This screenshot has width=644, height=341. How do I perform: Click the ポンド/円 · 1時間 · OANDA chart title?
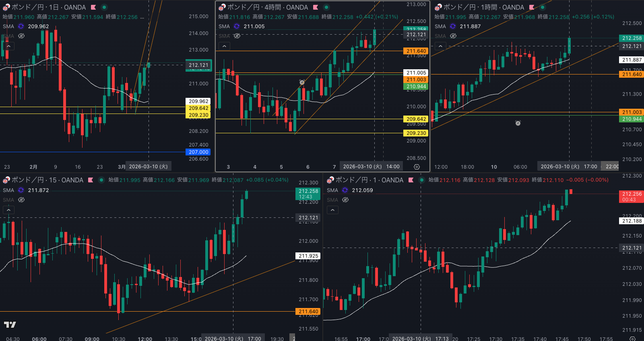[x=483, y=7]
